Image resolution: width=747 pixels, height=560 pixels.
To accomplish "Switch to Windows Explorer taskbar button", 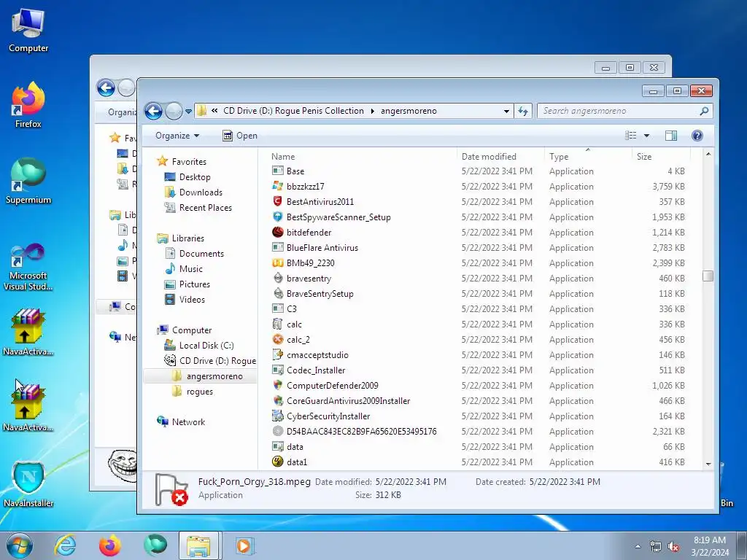I will pyautogui.click(x=199, y=545).
